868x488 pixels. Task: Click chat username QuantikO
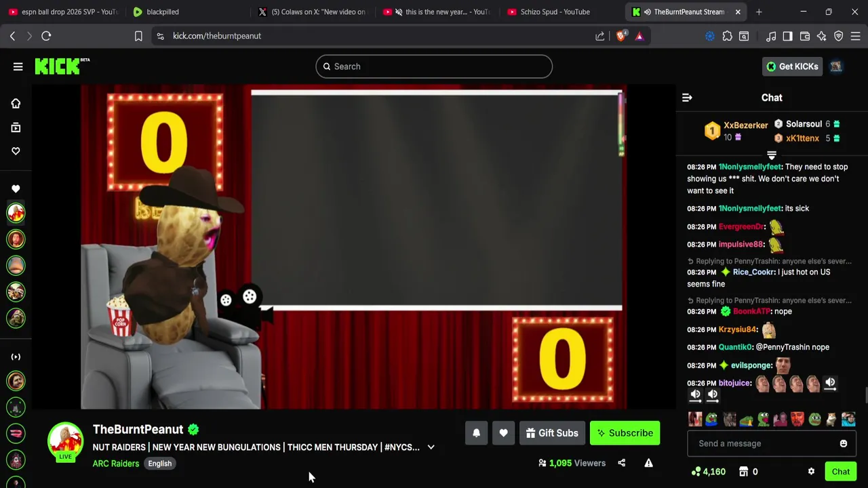click(x=735, y=347)
